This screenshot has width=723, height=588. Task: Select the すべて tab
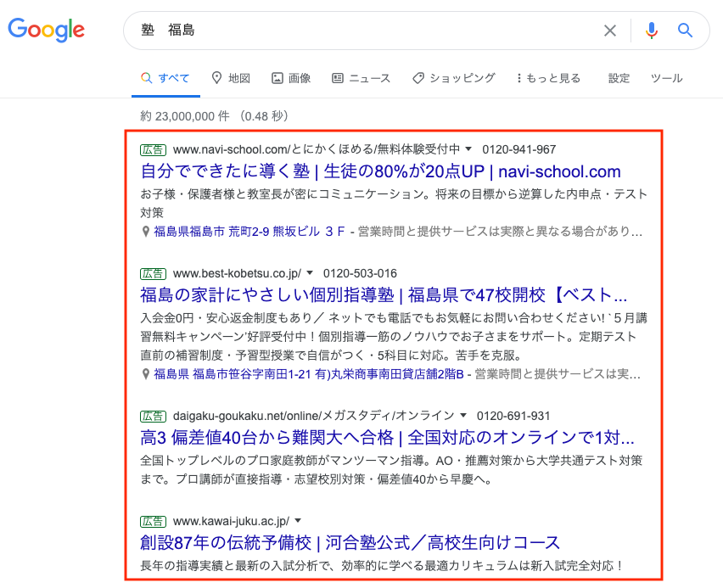point(165,78)
